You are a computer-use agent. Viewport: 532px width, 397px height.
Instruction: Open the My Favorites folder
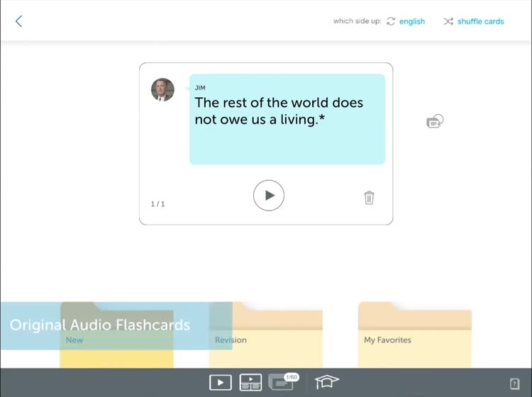(414, 340)
